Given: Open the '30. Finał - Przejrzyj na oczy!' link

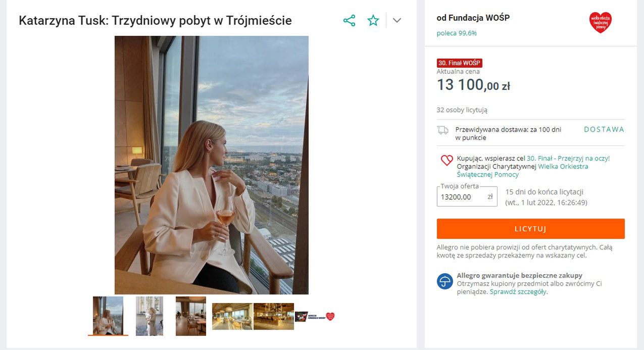Looking at the screenshot, I should point(567,158).
